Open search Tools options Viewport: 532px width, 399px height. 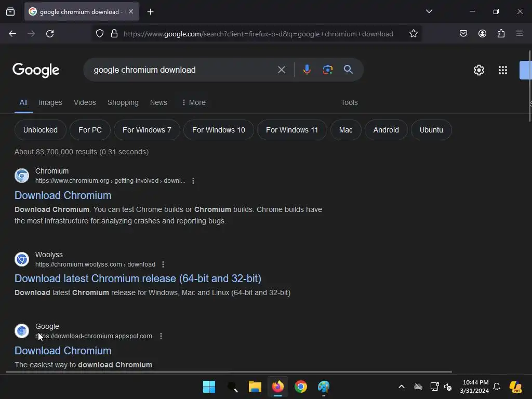pyautogui.click(x=349, y=102)
